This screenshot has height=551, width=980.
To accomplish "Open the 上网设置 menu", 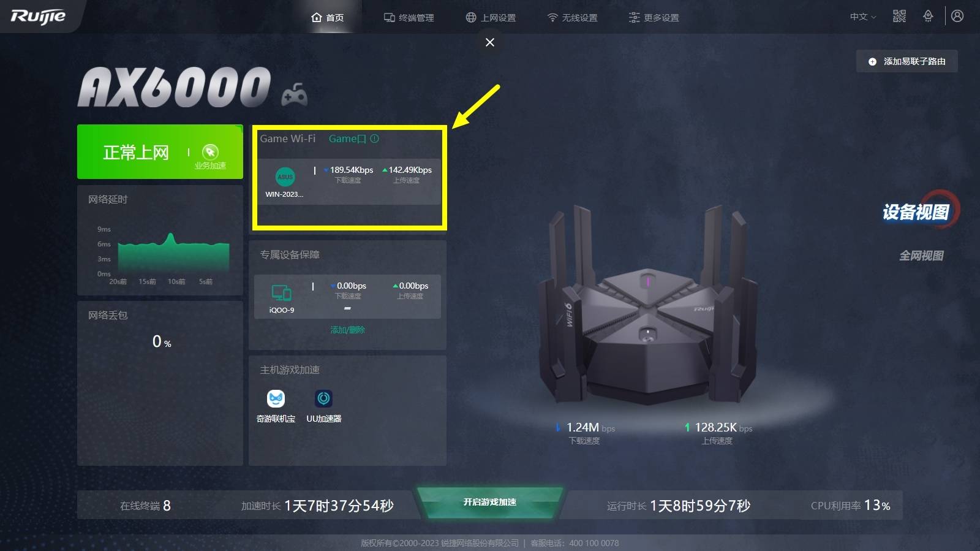I will (x=491, y=18).
